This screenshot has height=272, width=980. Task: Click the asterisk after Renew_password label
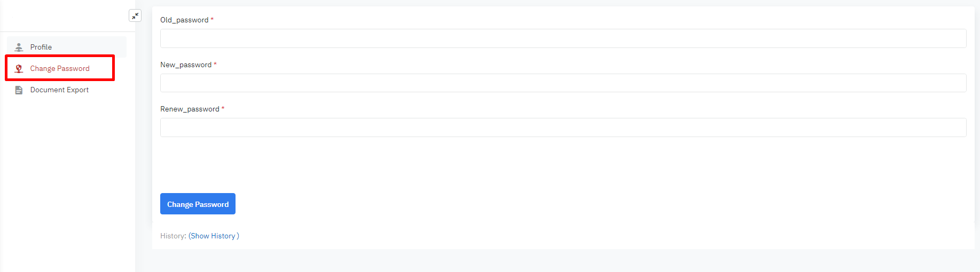click(223, 109)
